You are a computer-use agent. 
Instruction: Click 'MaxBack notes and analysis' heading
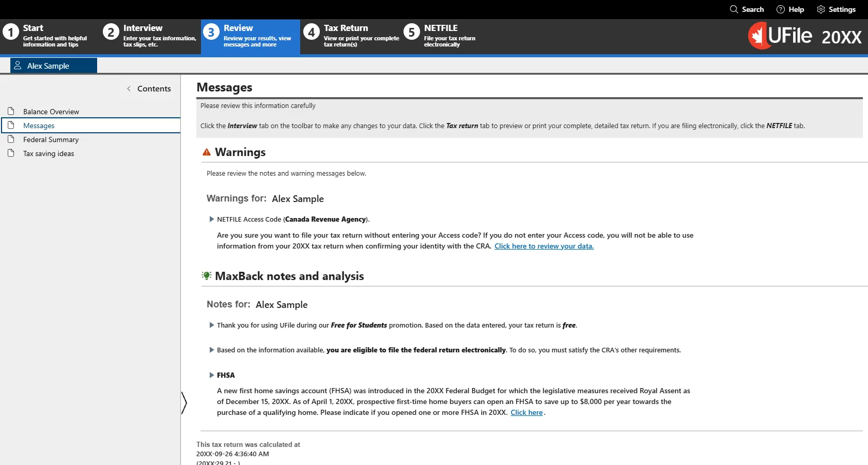click(x=289, y=276)
